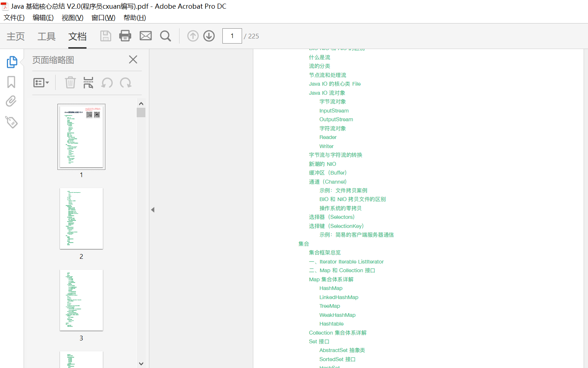The height and width of the screenshot is (368, 588).
Task: Follow the 选择键（SelectionKey）link
Action: (x=336, y=226)
